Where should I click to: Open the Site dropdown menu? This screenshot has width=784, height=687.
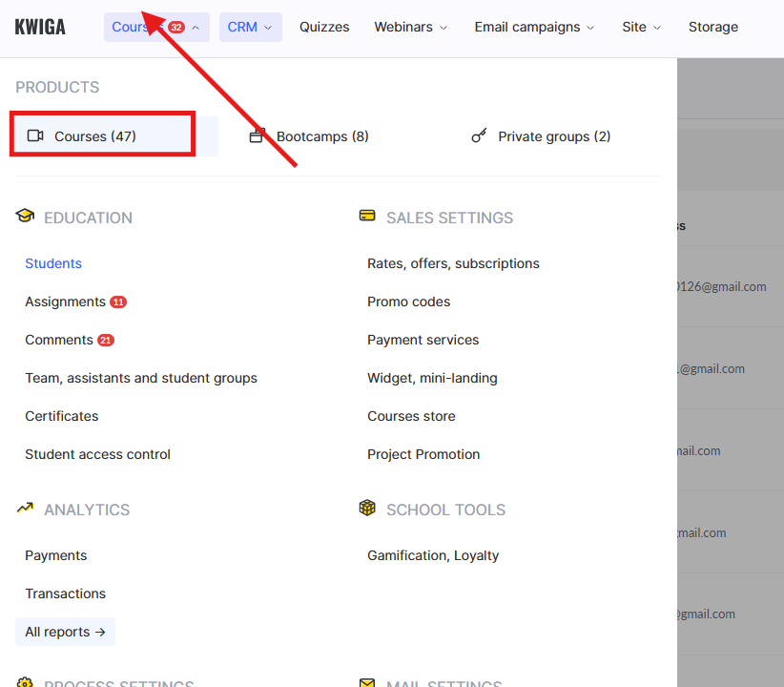(x=641, y=27)
